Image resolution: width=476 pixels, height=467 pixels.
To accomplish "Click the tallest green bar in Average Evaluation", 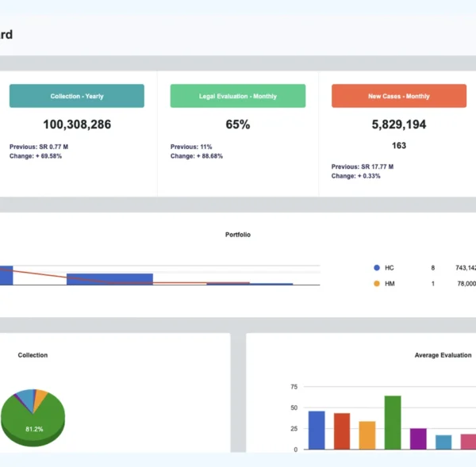I will point(393,422).
